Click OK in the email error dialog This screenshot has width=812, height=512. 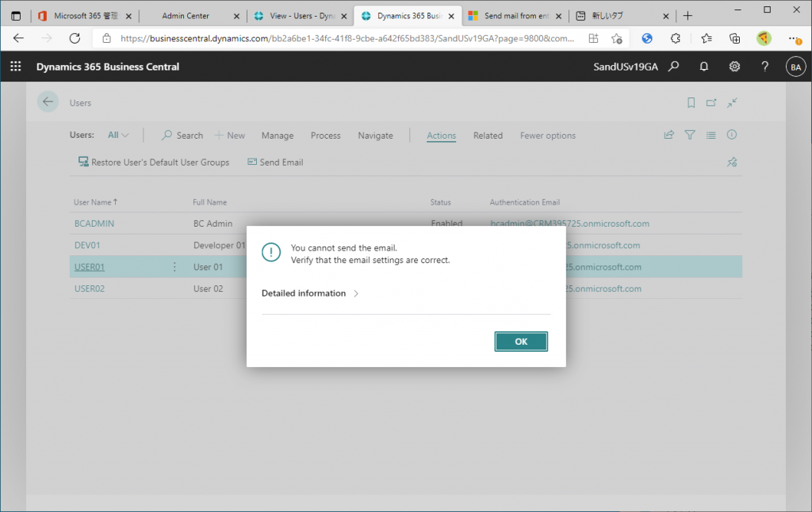pos(521,342)
